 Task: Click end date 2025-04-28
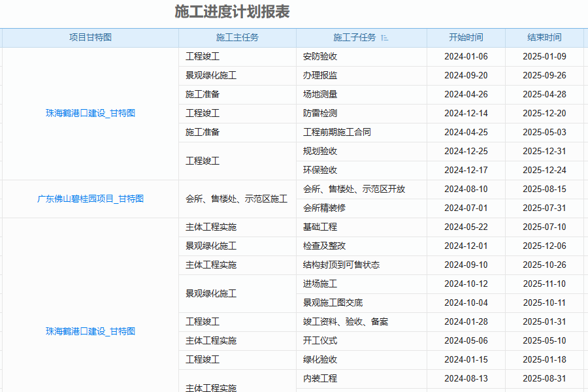click(544, 95)
